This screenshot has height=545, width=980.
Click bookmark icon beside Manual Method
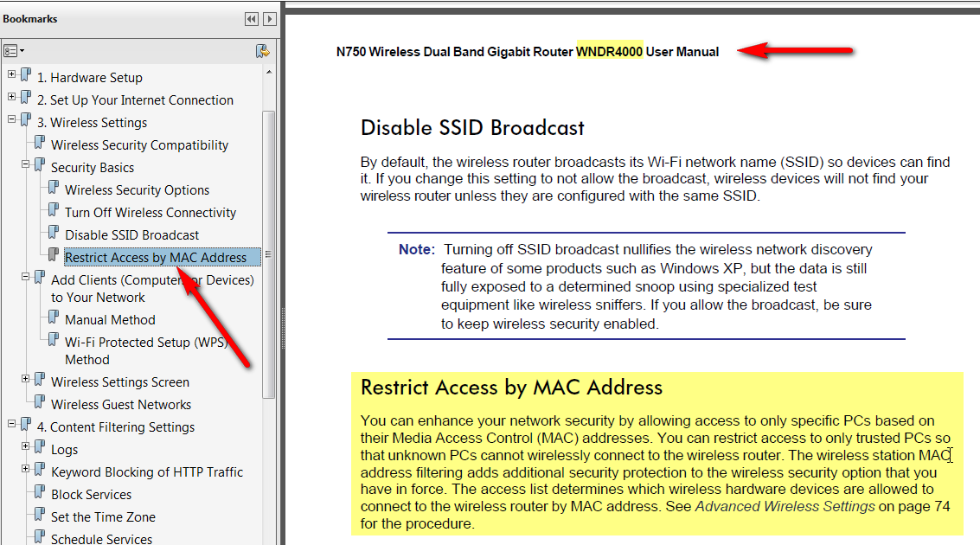tap(54, 317)
